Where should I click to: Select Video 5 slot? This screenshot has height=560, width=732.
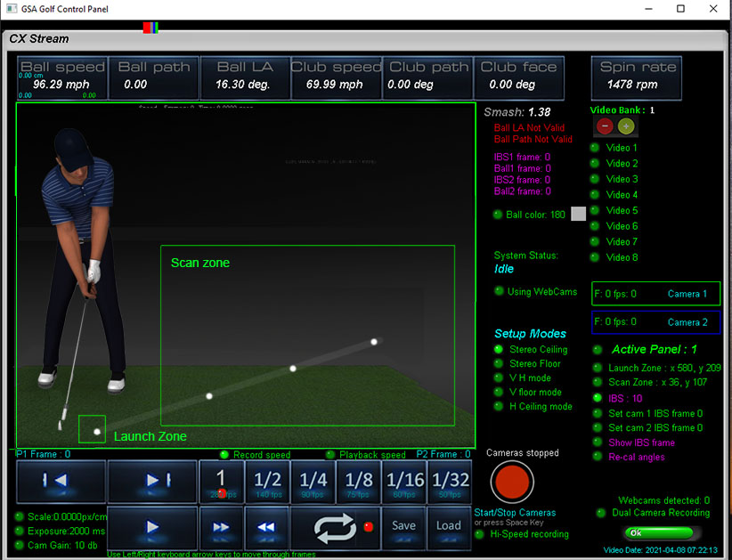(x=614, y=210)
